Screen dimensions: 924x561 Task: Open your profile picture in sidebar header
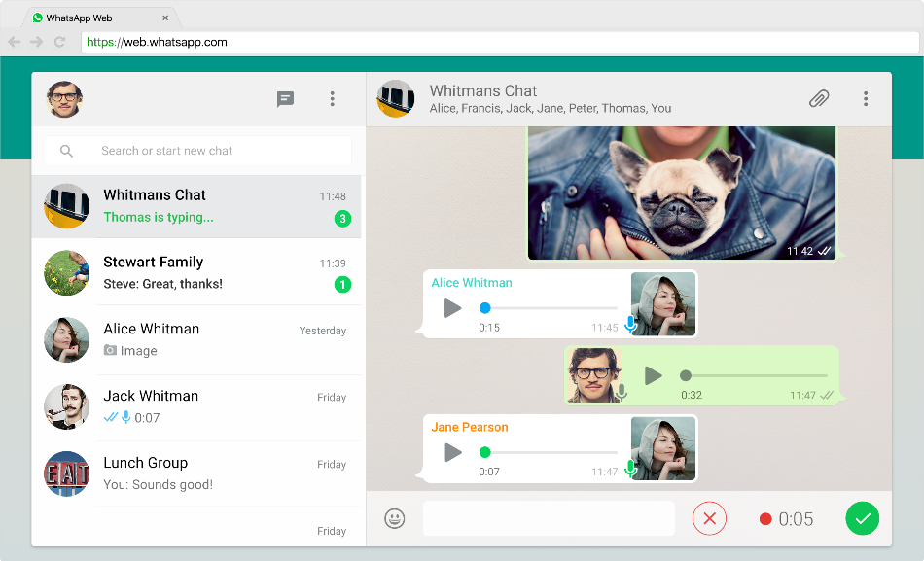[64, 99]
